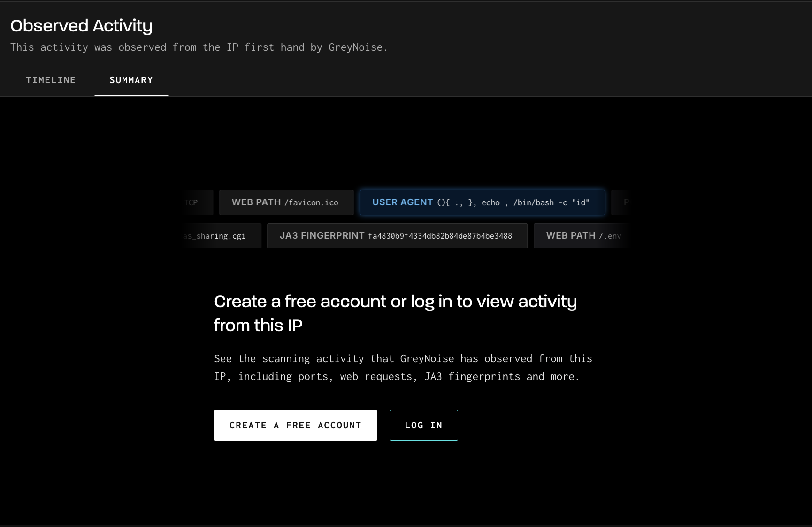Click the 'Create a free account or log in' heading
The image size is (812, 527).
[395, 313]
